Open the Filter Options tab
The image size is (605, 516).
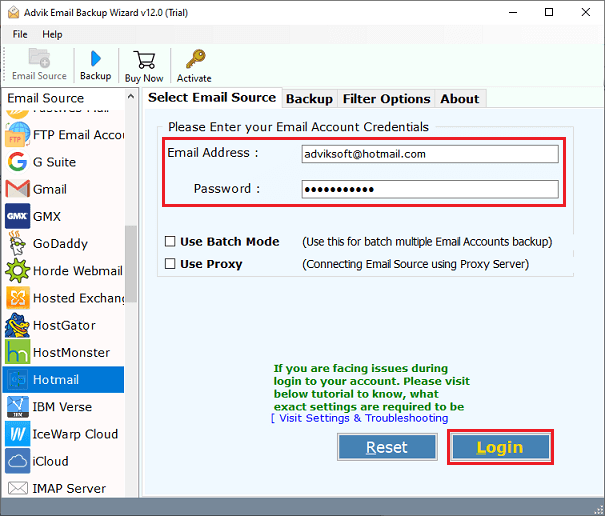click(x=386, y=99)
